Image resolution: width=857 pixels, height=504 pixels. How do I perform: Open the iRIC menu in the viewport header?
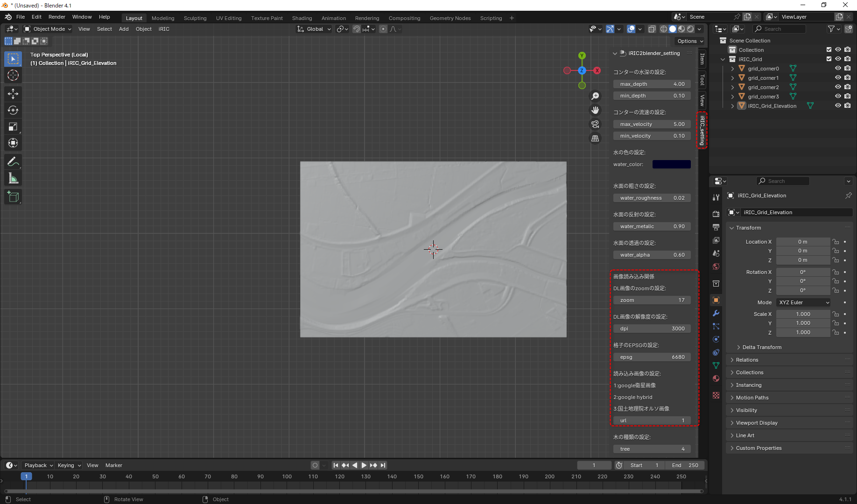(x=163, y=29)
